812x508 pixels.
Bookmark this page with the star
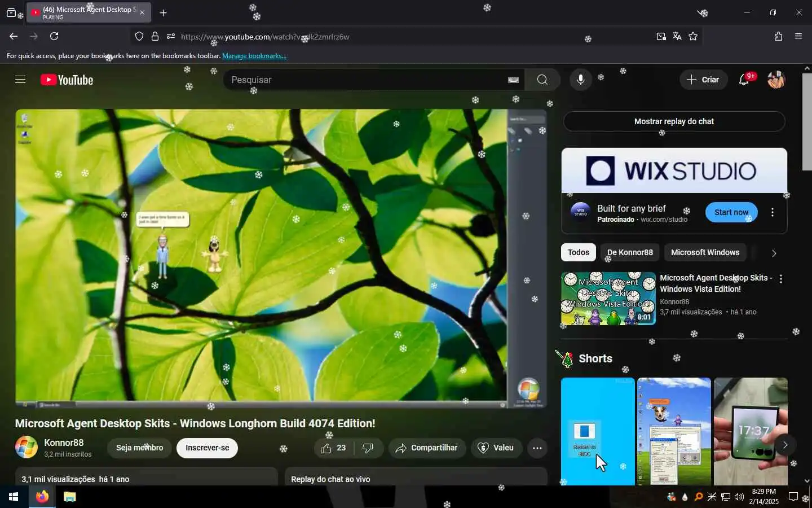pyautogui.click(x=693, y=36)
